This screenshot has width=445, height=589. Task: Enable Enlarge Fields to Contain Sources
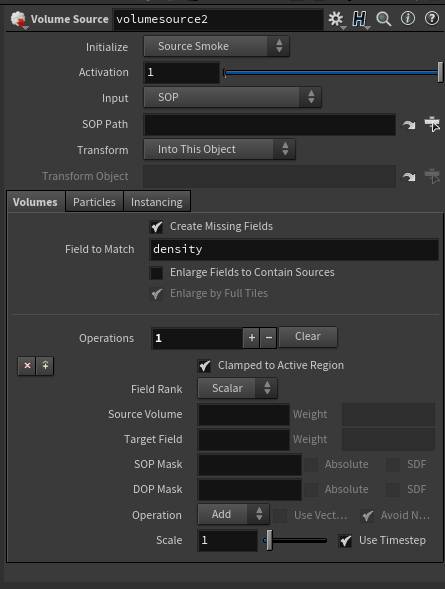[x=156, y=273]
